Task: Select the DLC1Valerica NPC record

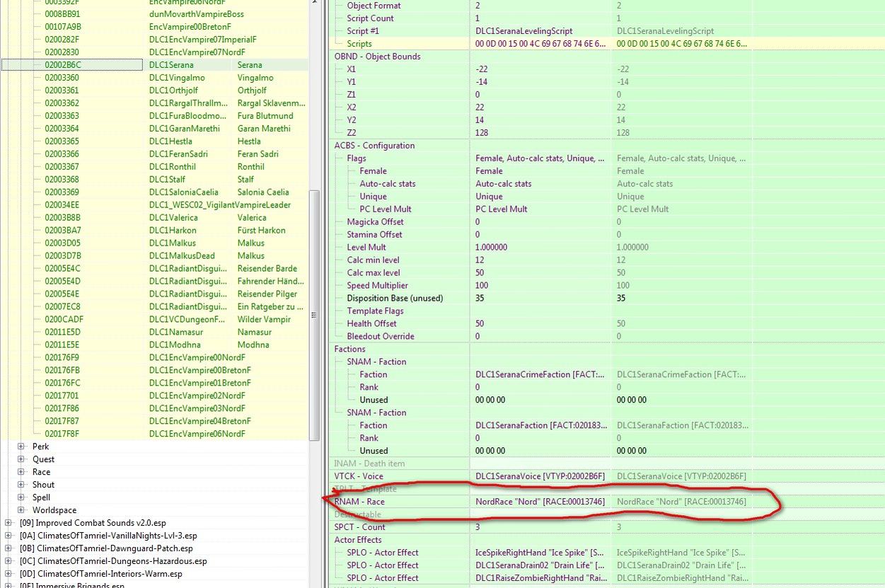Action: coord(173,218)
